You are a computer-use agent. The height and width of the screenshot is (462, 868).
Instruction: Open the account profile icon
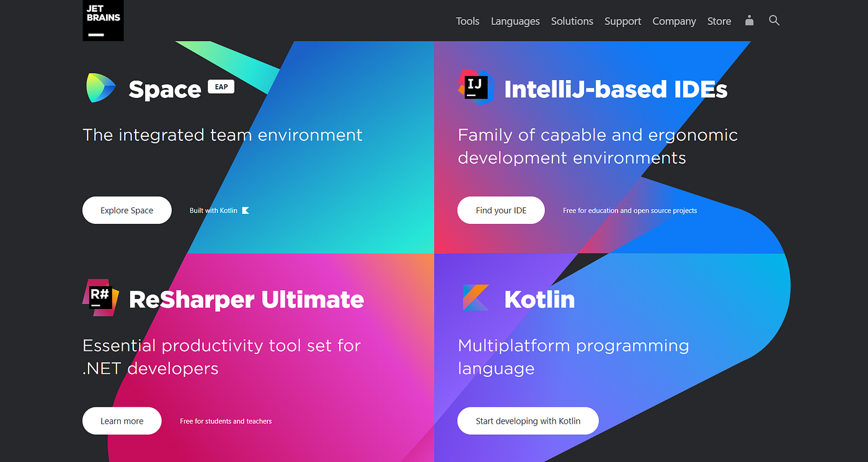coord(749,20)
